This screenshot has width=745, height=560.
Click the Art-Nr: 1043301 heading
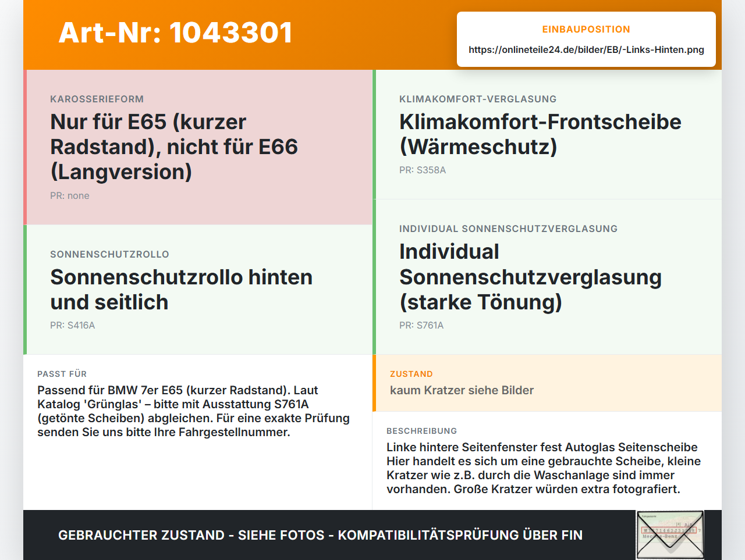[175, 33]
